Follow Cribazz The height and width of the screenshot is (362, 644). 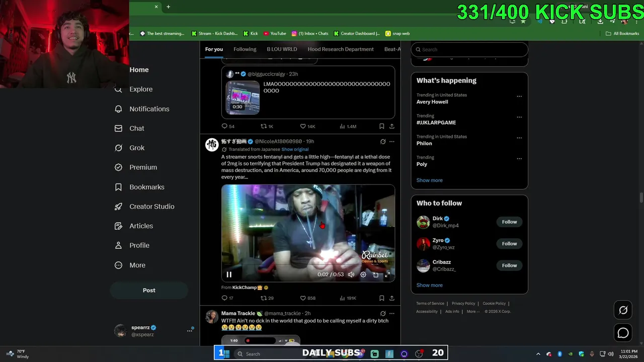click(509, 265)
